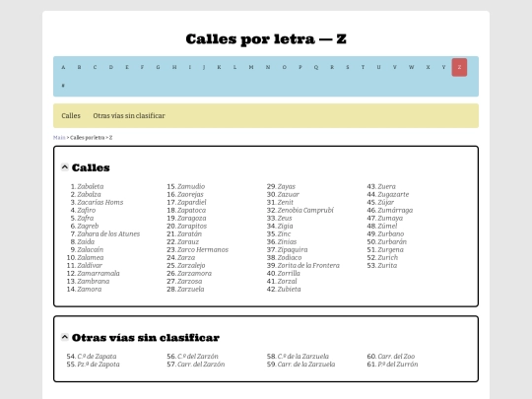Select the Zugazarte entry
This screenshot has width=532, height=399.
coord(393,194)
